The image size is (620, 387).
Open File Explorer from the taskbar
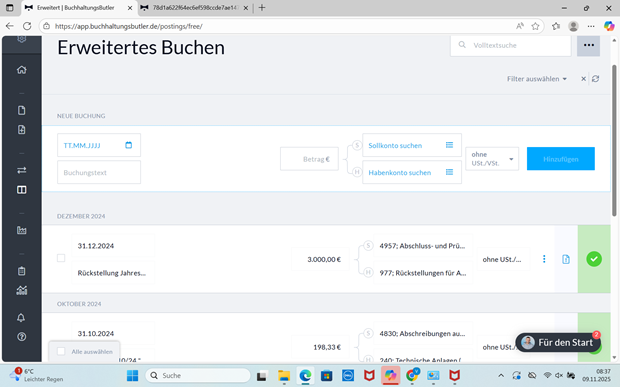[x=284, y=376]
